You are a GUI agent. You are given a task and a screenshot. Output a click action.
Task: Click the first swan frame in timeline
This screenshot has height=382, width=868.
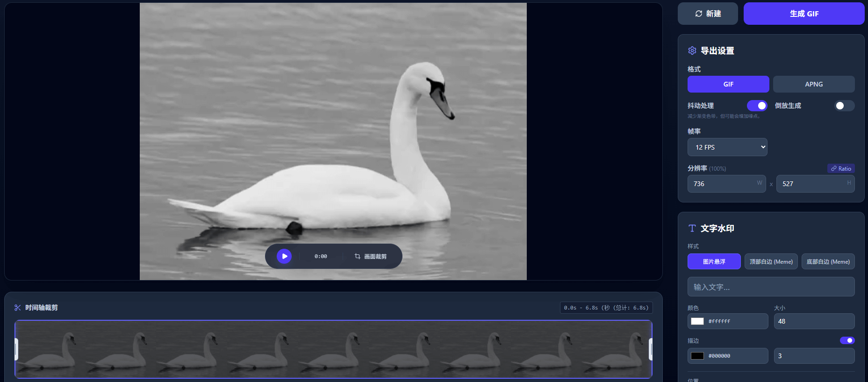pyautogui.click(x=50, y=349)
